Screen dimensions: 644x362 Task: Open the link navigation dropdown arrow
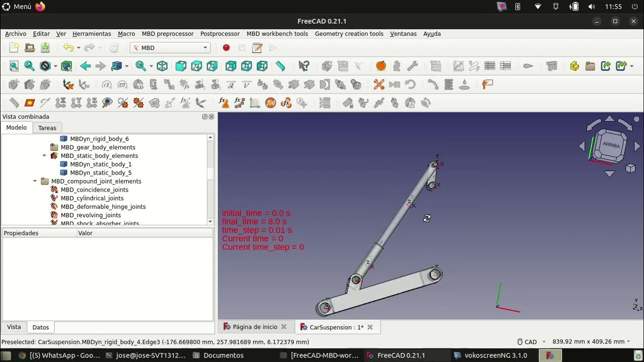[x=126, y=66]
